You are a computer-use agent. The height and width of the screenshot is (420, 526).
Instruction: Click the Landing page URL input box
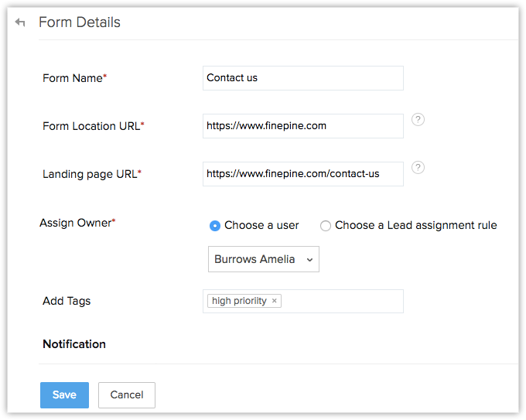tap(302, 174)
